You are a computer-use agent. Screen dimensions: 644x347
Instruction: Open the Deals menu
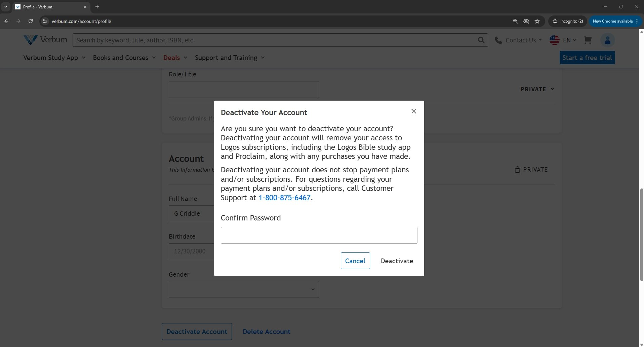click(175, 58)
